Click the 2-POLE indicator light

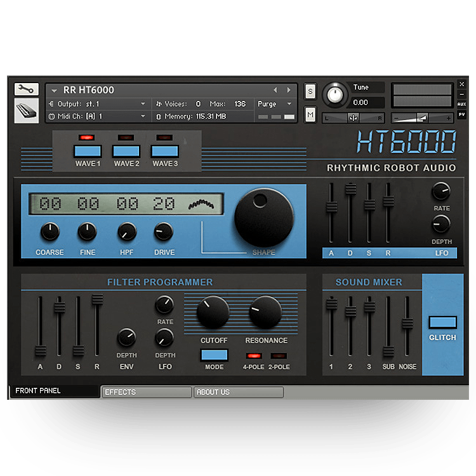(x=279, y=356)
